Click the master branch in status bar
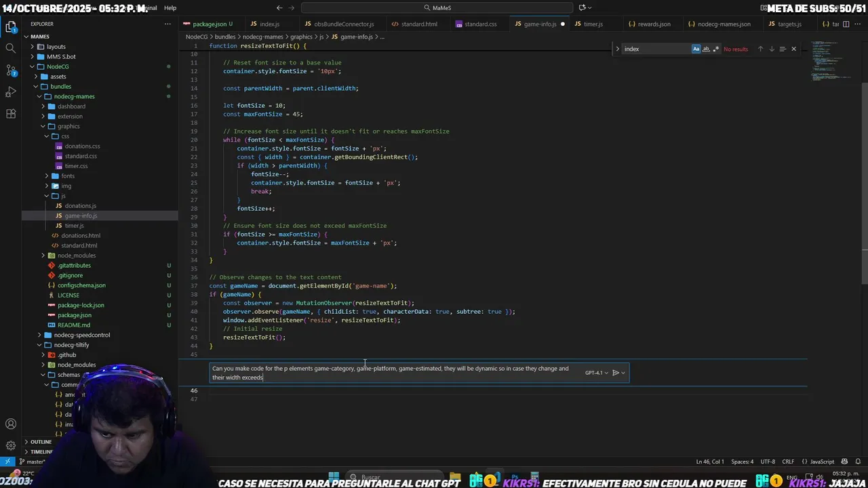This screenshot has width=868, height=488. click(x=33, y=462)
